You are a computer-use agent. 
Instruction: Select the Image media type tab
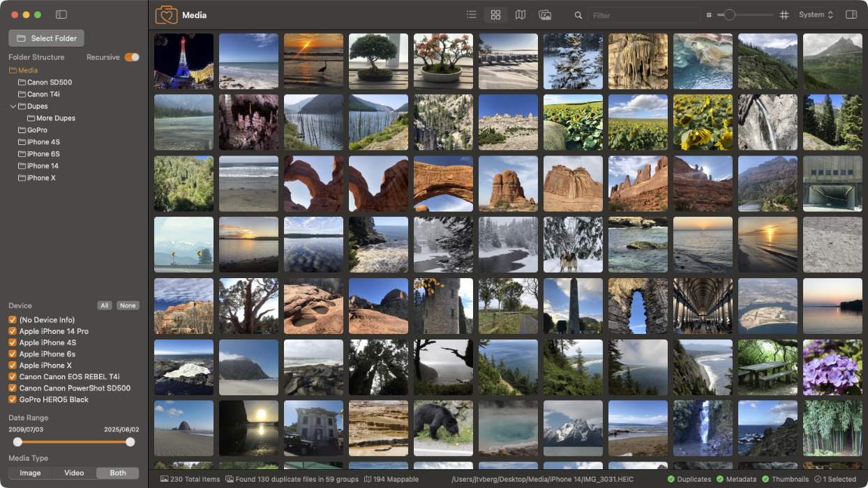[30, 473]
